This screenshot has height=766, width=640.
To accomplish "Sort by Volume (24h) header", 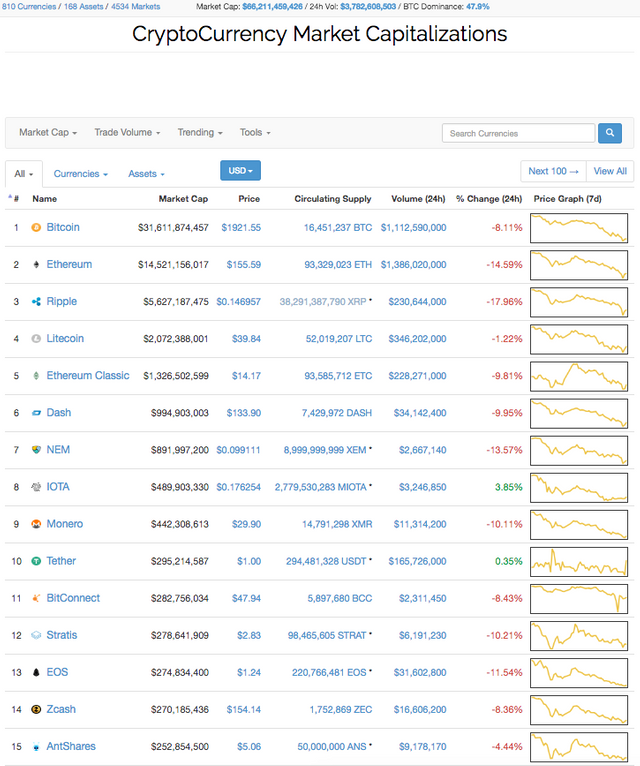I will coord(418,199).
